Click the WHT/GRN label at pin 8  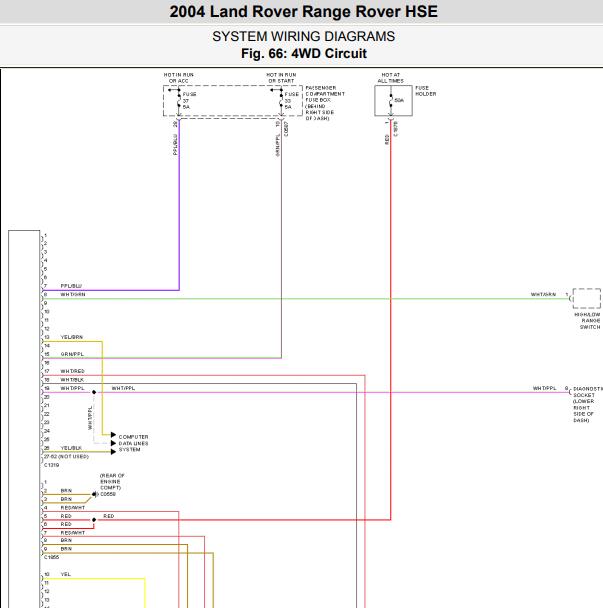coord(73,294)
